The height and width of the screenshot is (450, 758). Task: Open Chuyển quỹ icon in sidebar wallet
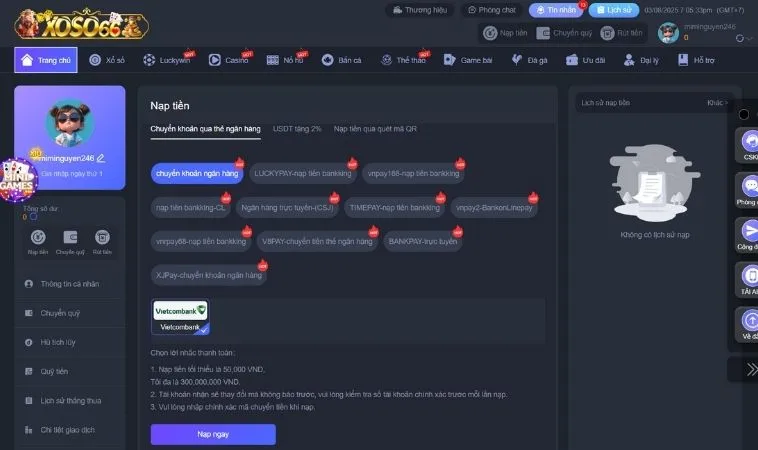point(70,238)
